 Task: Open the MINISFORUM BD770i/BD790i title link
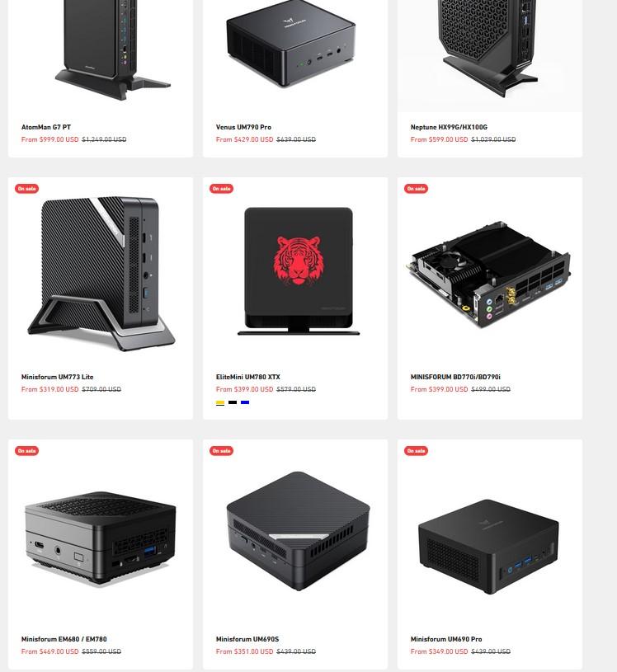click(x=455, y=377)
